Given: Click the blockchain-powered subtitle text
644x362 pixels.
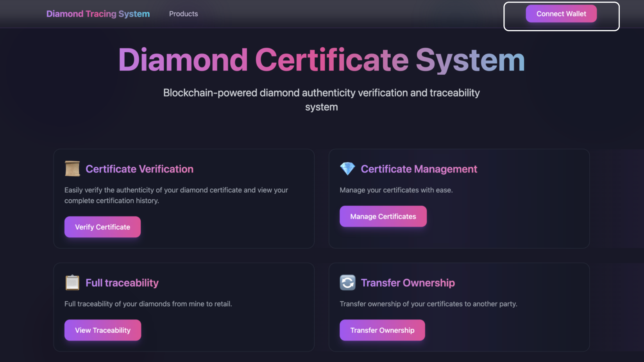Looking at the screenshot, I should click(x=321, y=99).
